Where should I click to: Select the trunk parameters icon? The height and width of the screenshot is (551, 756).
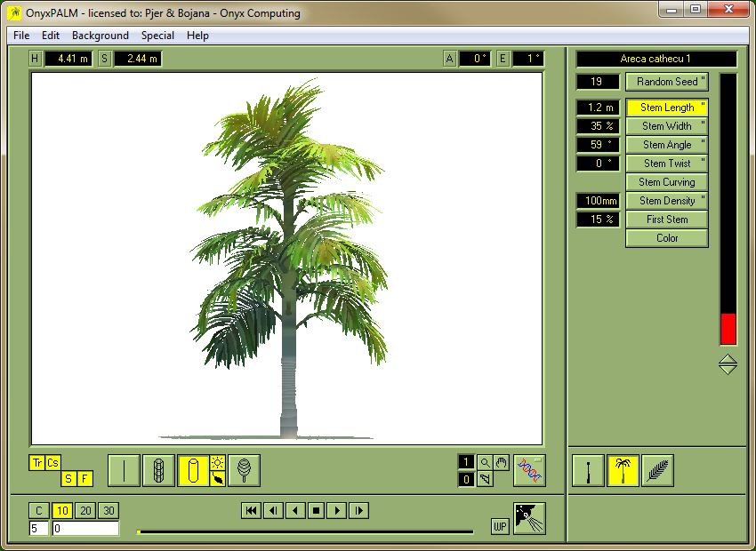[x=589, y=471]
